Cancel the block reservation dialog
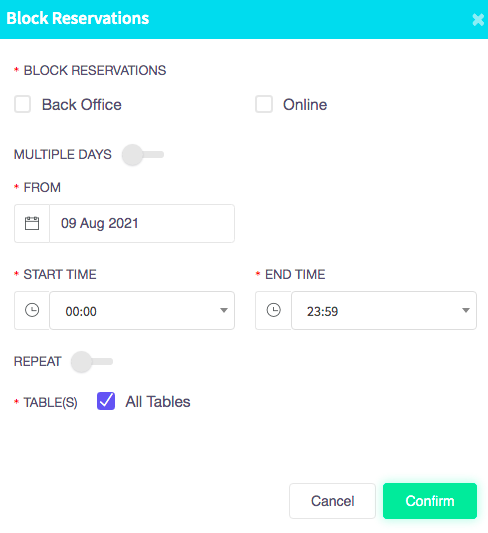 pyautogui.click(x=332, y=501)
